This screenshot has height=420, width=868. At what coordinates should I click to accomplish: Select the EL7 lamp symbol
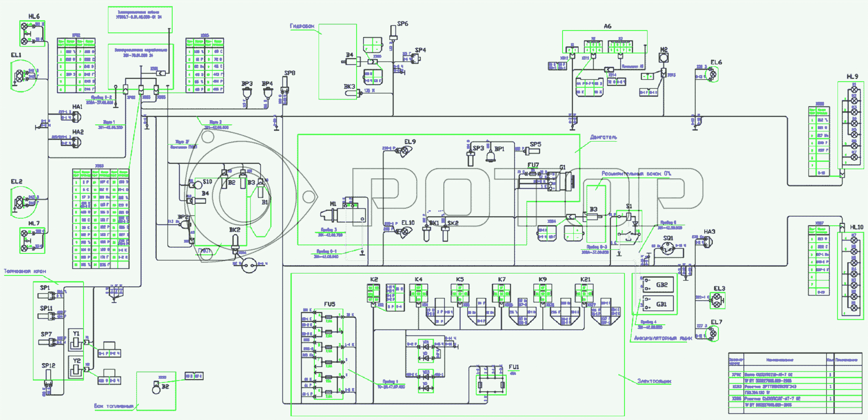(x=713, y=334)
